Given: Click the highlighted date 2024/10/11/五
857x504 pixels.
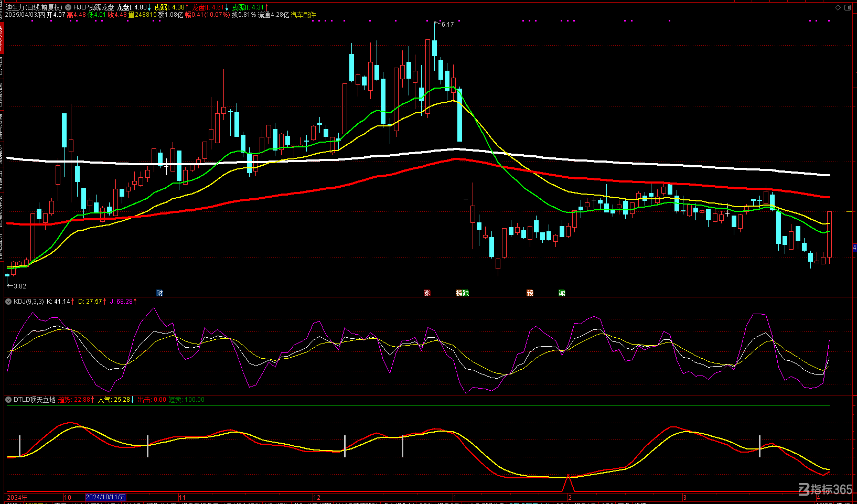Looking at the screenshot, I should [x=105, y=497].
